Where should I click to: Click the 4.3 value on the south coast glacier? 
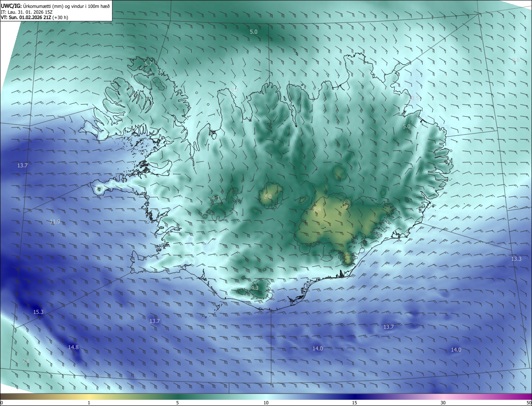coord(254,288)
